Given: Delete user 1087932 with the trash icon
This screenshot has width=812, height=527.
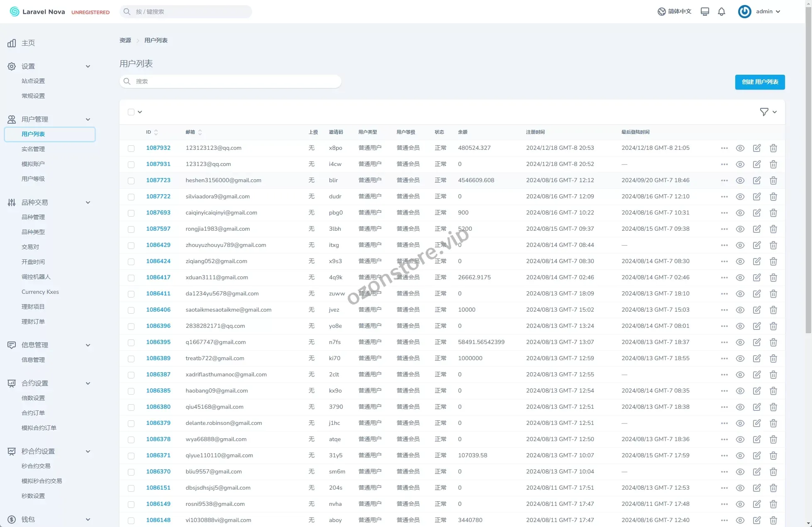Looking at the screenshot, I should [x=773, y=148].
